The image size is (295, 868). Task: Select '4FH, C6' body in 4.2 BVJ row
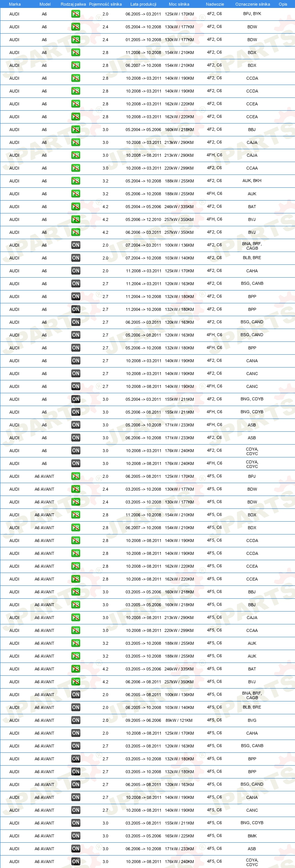point(214,219)
